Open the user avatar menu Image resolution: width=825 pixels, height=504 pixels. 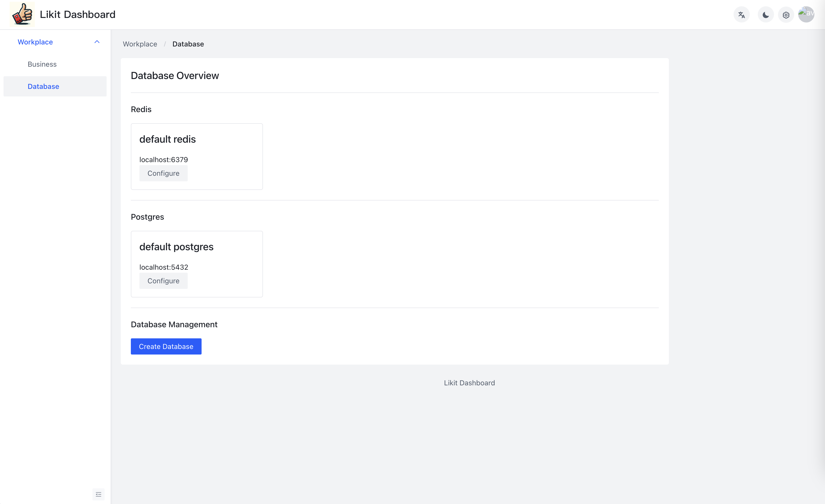[806, 14]
